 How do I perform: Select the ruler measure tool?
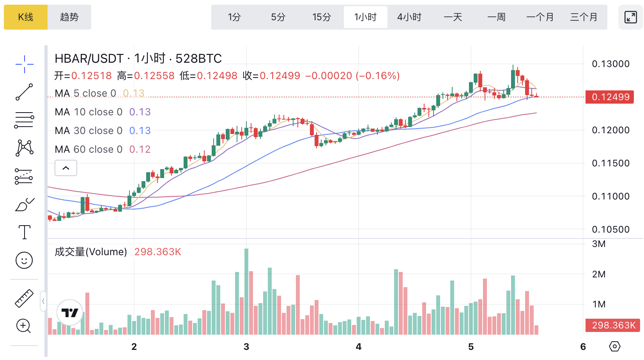pyautogui.click(x=24, y=298)
